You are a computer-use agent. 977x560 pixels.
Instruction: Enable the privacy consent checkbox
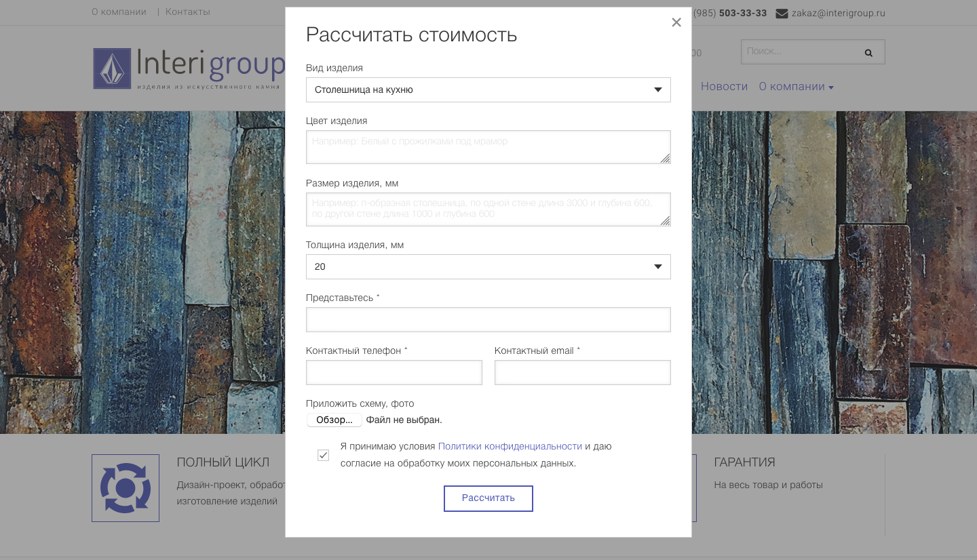point(323,455)
